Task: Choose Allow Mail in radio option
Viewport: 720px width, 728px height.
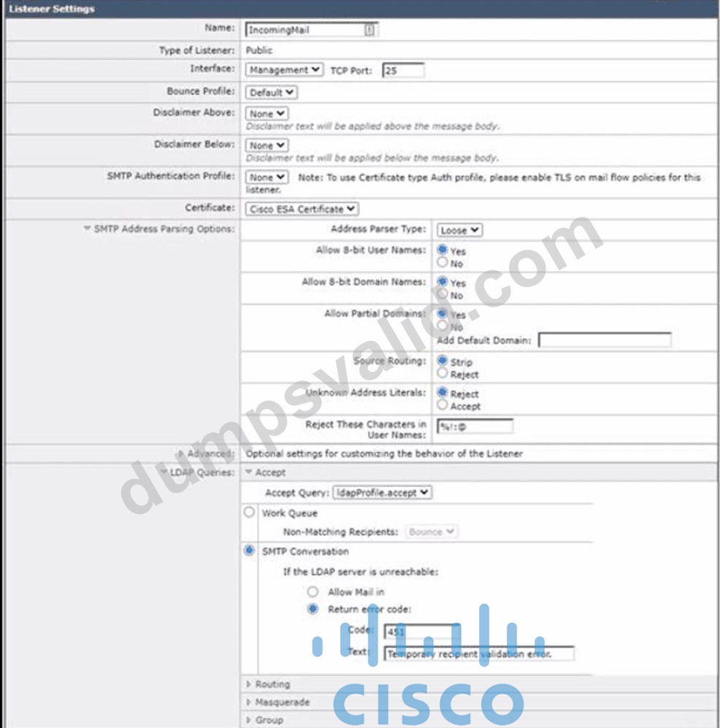Action: point(313,591)
